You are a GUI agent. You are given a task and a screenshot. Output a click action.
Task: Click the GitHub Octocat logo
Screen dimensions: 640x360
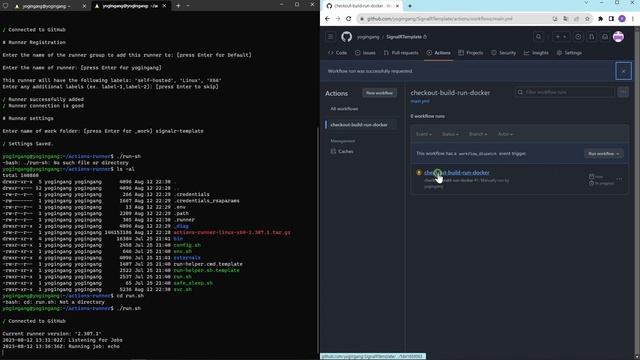point(347,37)
